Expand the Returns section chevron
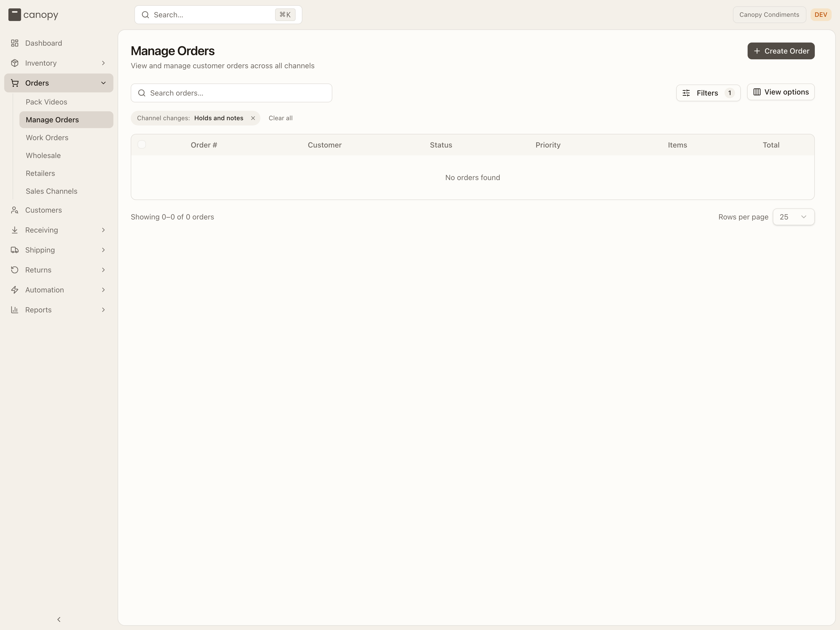The height and width of the screenshot is (630, 840). (103, 270)
